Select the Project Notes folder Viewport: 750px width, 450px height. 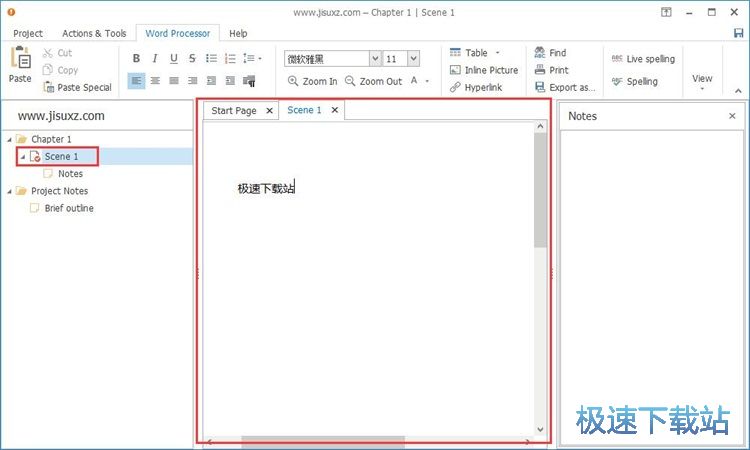pos(60,191)
